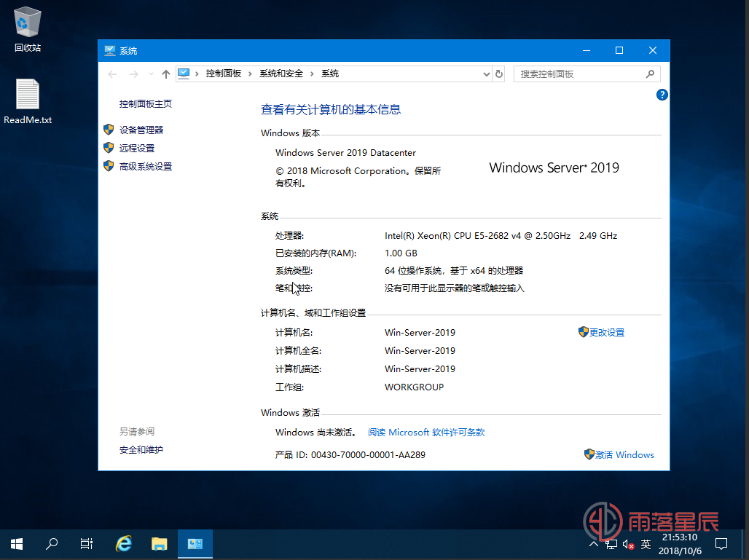
Task: Click the muted volume icon in tray
Action: [x=628, y=544]
